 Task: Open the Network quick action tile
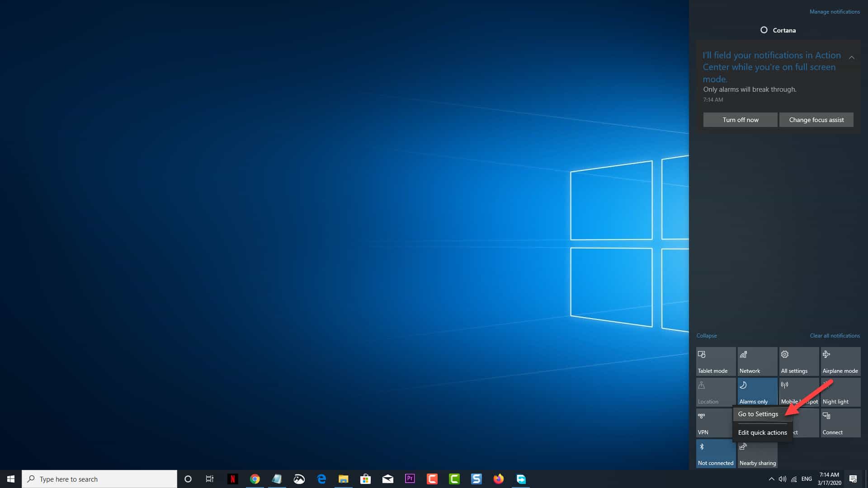(x=757, y=361)
